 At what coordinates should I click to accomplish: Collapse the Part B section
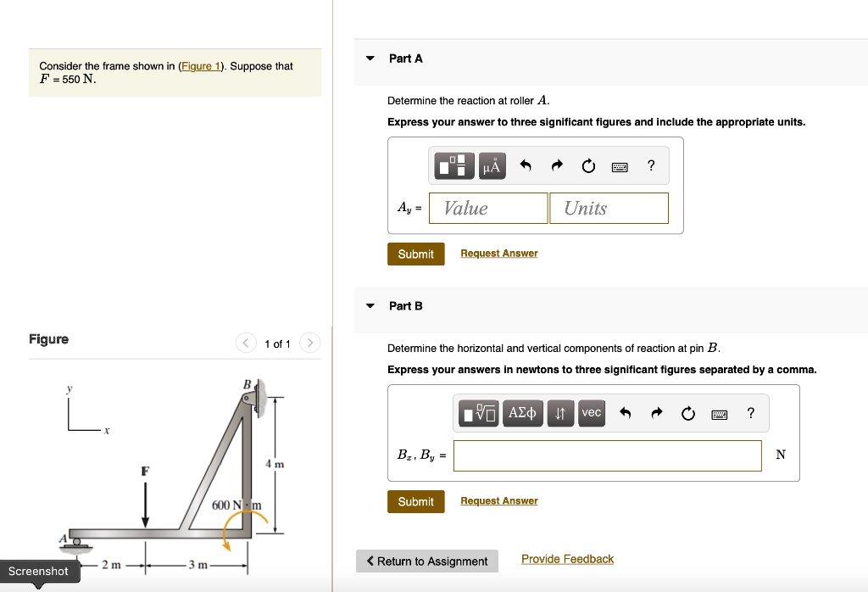369,306
